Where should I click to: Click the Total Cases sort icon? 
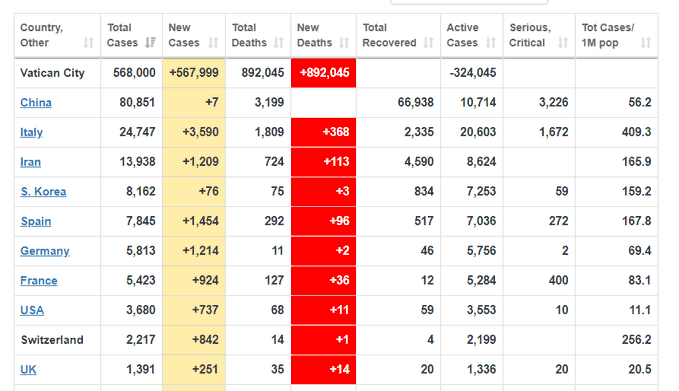coord(150,42)
